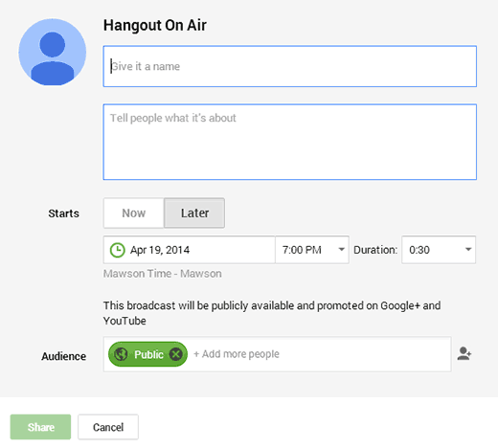Image resolution: width=498 pixels, height=448 pixels.
Task: Click the Hangout On Air heading
Action: [155, 25]
